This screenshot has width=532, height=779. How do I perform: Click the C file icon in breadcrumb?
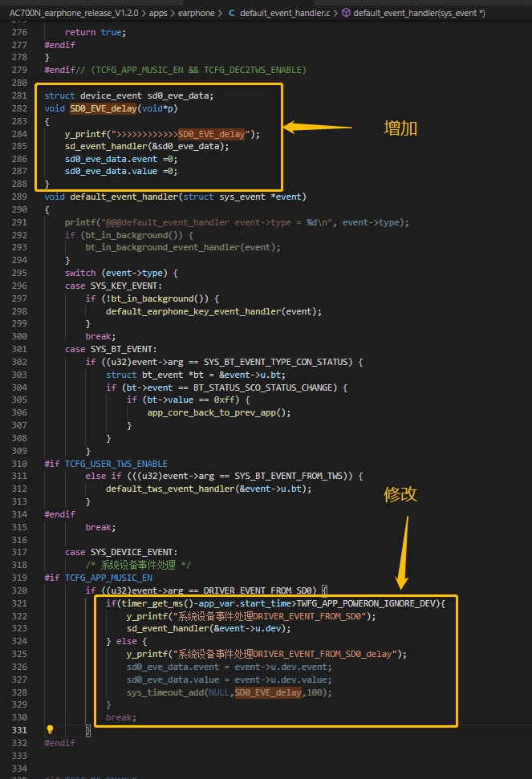pyautogui.click(x=231, y=13)
